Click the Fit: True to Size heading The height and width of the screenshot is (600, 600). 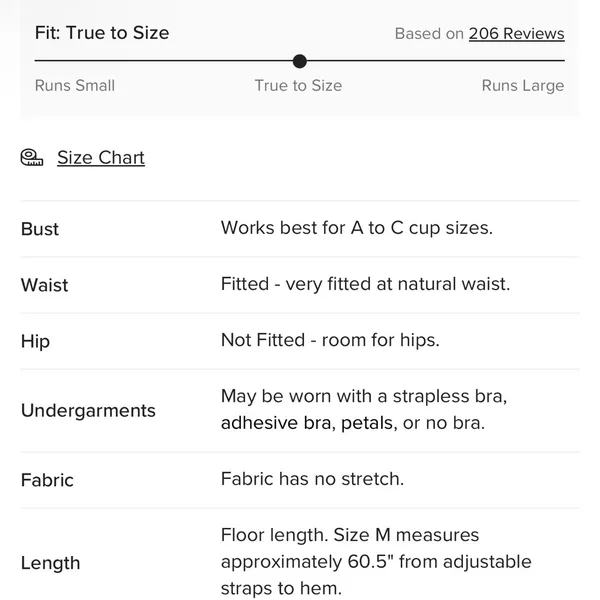(102, 33)
